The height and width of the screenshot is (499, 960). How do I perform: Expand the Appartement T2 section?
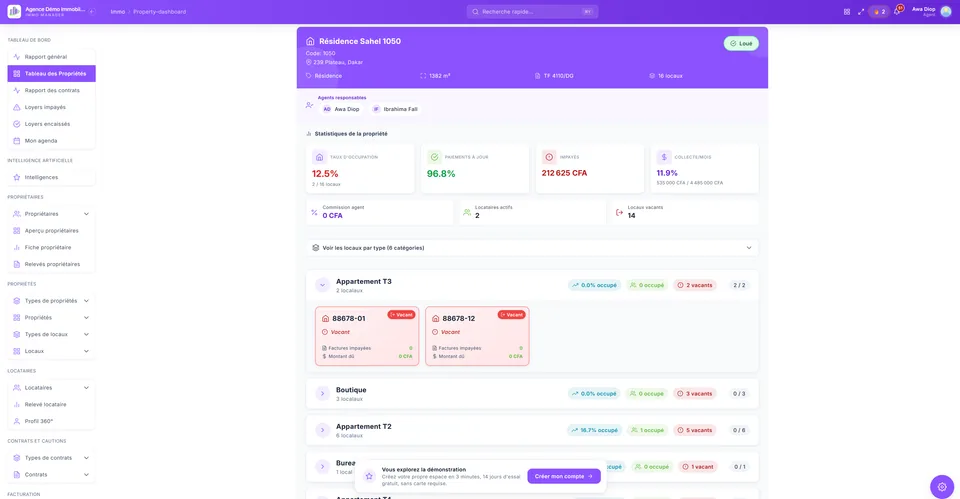click(x=322, y=430)
